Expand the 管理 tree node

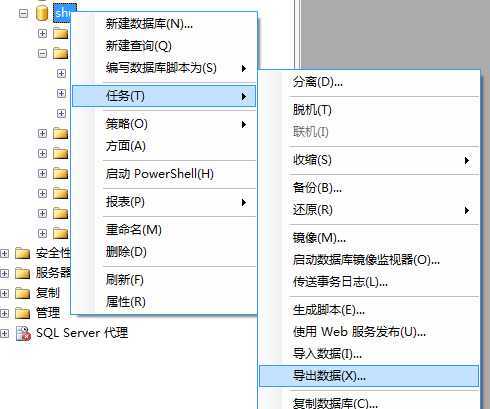click(4, 313)
